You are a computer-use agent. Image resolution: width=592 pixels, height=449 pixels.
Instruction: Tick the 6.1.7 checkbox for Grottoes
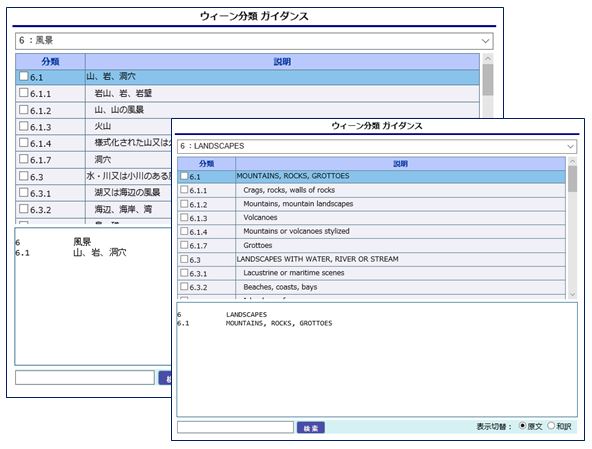(x=184, y=245)
